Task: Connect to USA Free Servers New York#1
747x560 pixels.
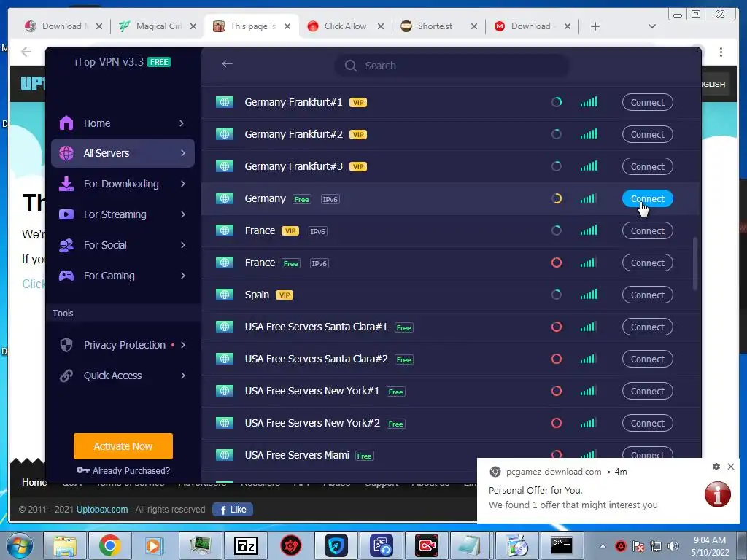Action: point(648,391)
